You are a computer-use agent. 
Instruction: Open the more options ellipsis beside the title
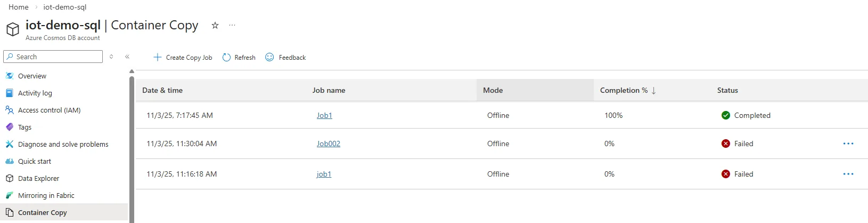pos(232,26)
